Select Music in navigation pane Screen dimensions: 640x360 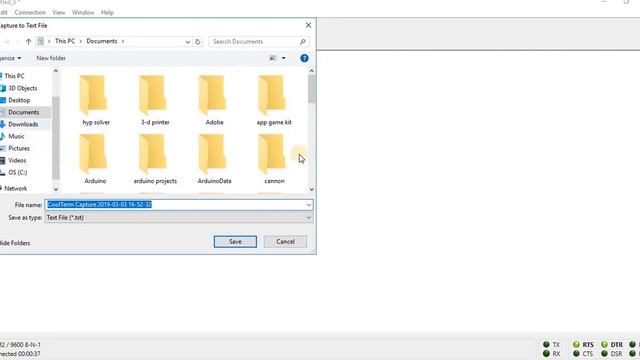pos(16,136)
